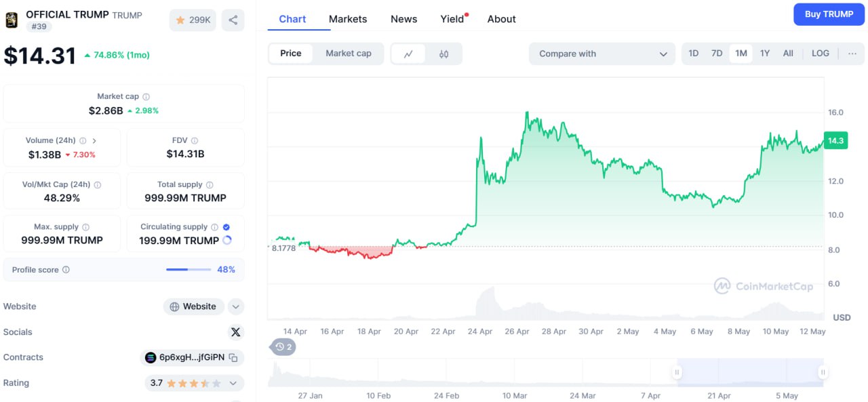The image size is (868, 402).
Task: Click the Profile score 48% bar
Action: [189, 270]
